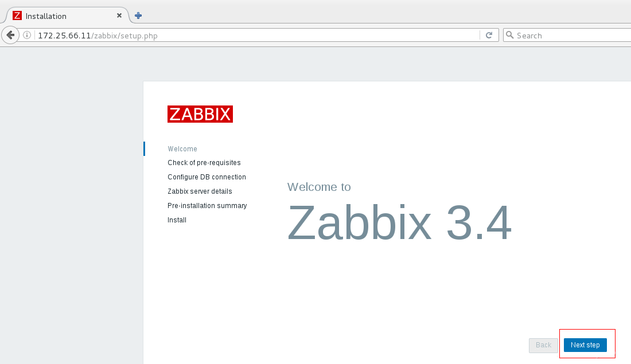Screen dimensions: 631x364
Task: Close the Installation tab
Action: (119, 15)
